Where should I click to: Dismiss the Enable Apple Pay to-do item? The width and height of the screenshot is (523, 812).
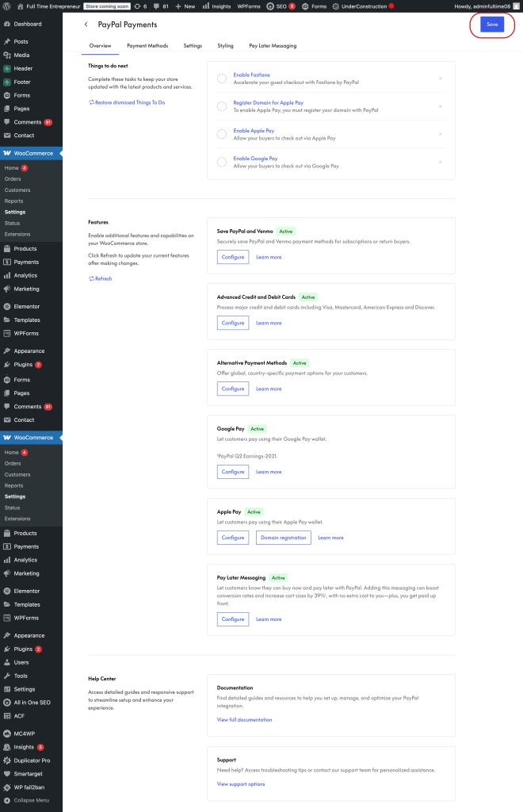click(x=441, y=135)
